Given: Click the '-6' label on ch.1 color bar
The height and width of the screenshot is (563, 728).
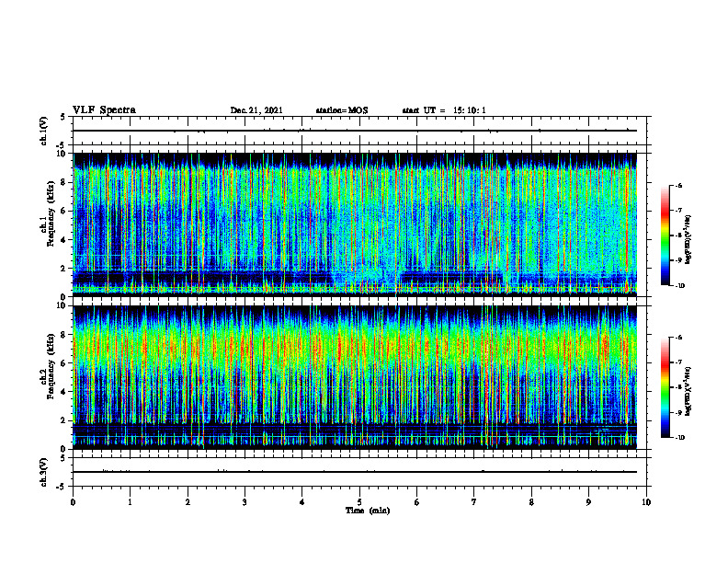Looking at the screenshot, I should (677, 185).
